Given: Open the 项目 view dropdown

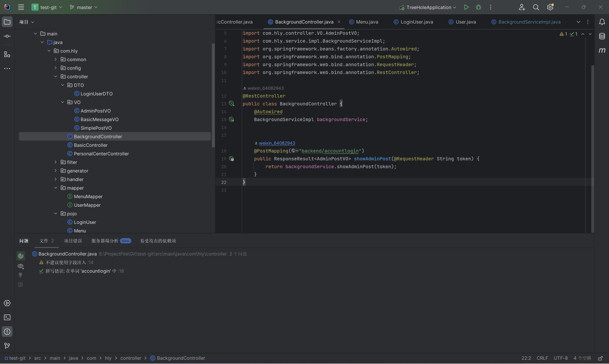Looking at the screenshot, I should click(x=26, y=22).
